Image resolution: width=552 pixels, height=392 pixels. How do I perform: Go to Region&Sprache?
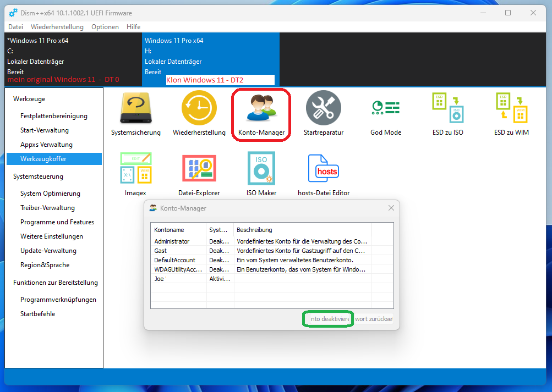click(45, 265)
